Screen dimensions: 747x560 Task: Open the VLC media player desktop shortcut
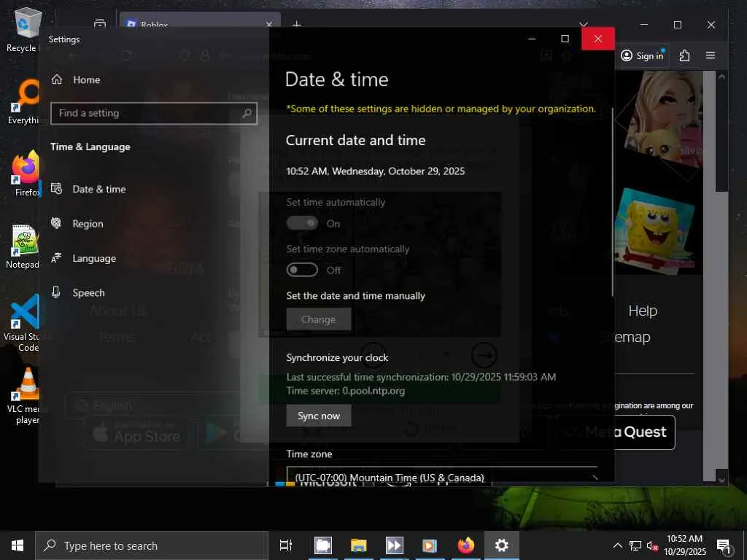27,396
